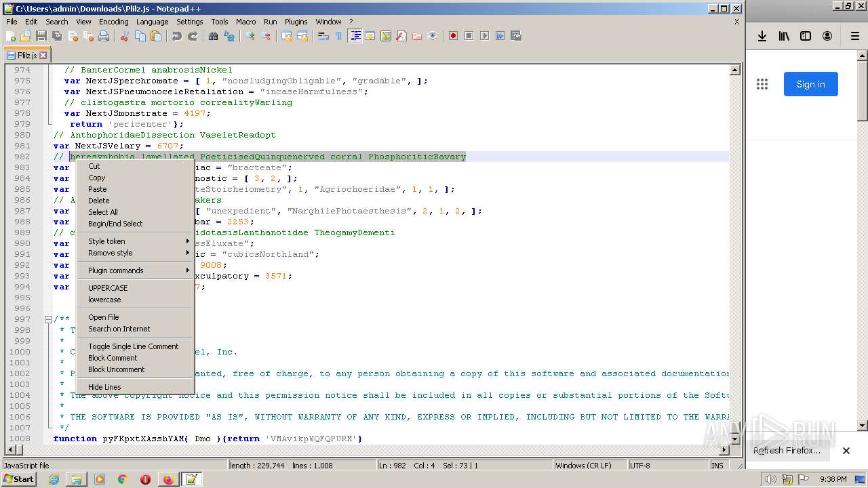
Task: Open Internet Explorer from the taskbar
Action: [54, 479]
